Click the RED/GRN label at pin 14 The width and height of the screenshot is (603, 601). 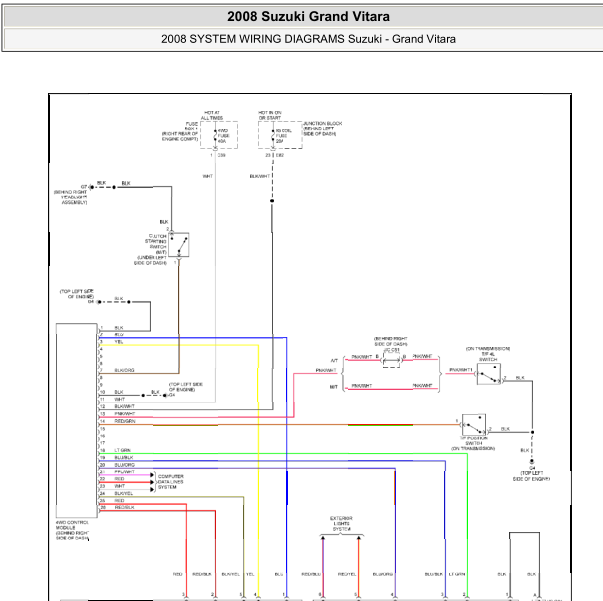tap(125, 421)
